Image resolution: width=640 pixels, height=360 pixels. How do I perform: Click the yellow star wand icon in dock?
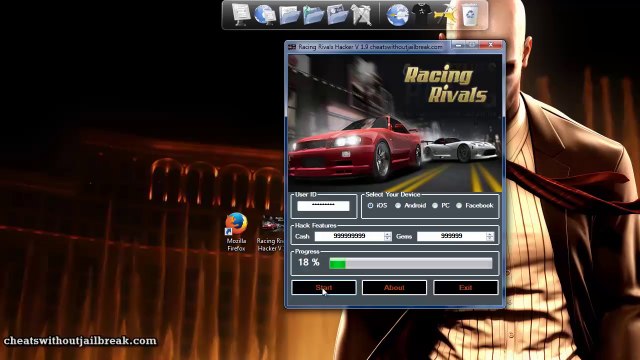pos(445,15)
